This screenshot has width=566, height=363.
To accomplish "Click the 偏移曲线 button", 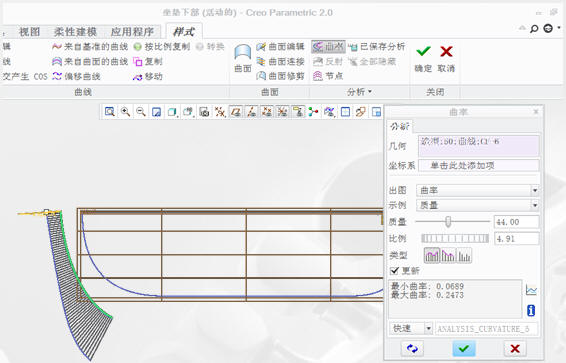I will (76, 76).
